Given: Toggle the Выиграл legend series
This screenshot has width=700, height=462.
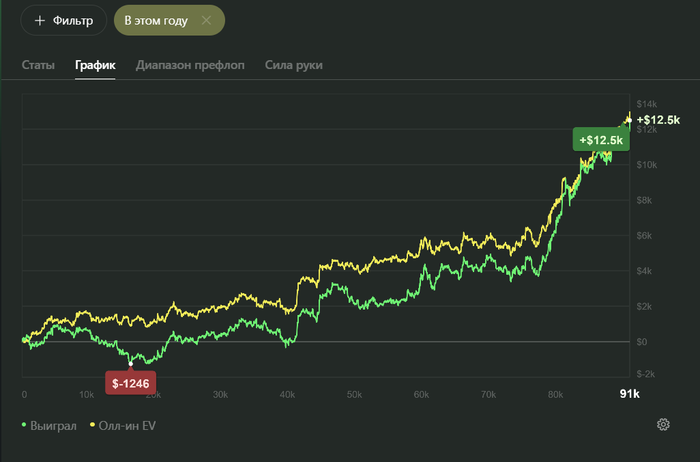Looking at the screenshot, I should pyautogui.click(x=49, y=426).
